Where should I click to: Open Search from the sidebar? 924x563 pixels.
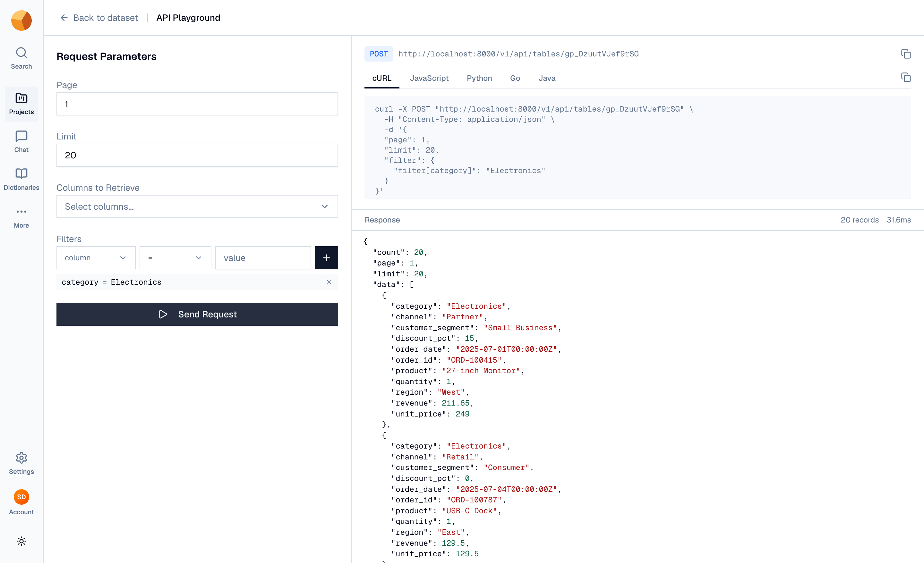pyautogui.click(x=21, y=58)
